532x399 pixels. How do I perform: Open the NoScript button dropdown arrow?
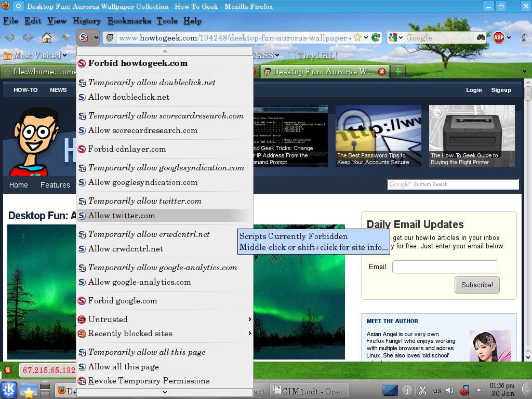click(96, 37)
